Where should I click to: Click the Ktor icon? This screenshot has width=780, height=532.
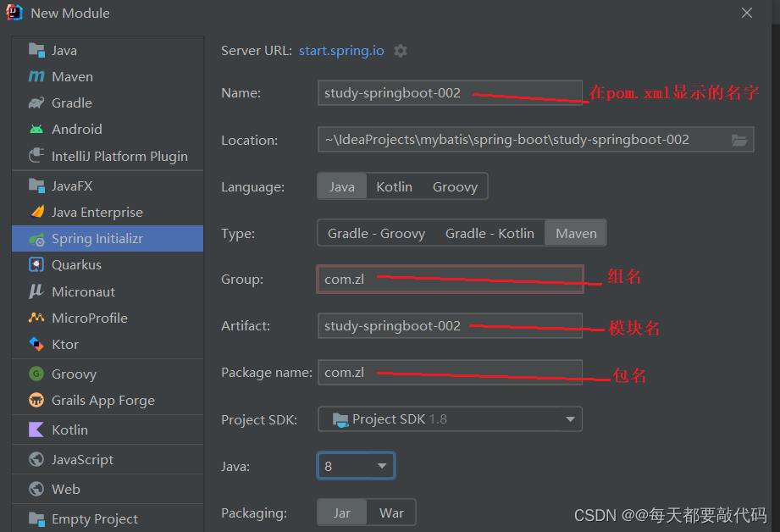[36, 344]
